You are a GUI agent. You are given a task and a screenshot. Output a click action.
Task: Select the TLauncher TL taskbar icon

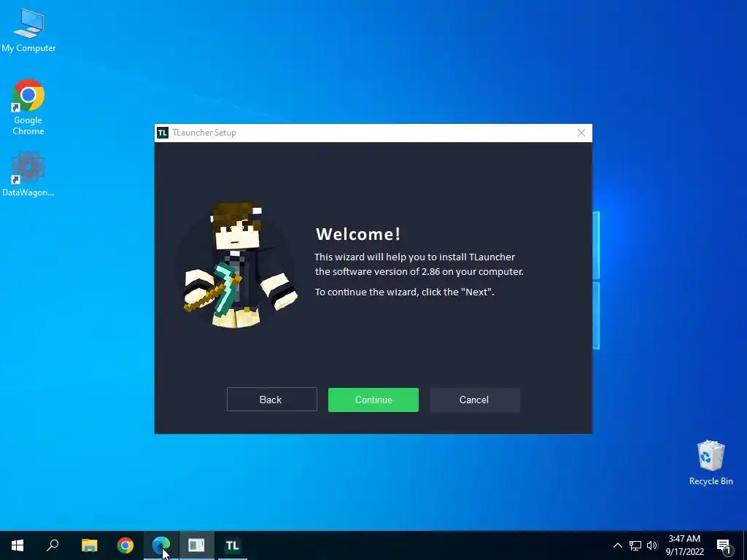[x=232, y=545]
